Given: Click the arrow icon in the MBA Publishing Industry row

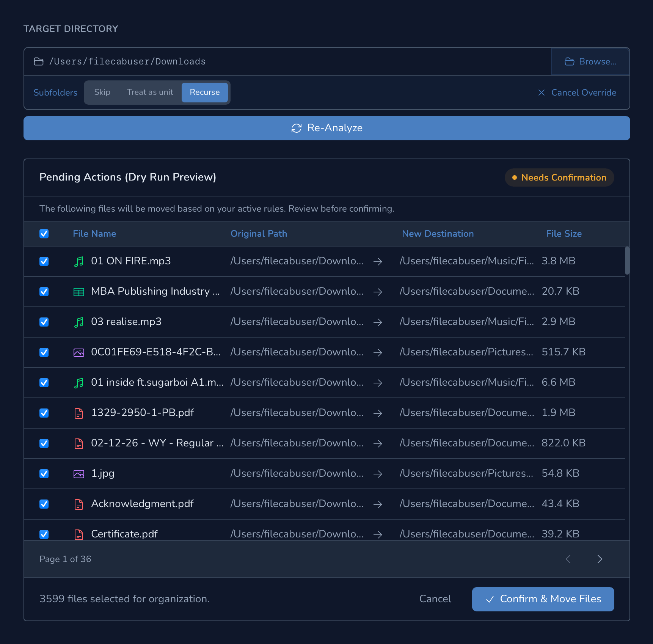Looking at the screenshot, I should [x=378, y=292].
